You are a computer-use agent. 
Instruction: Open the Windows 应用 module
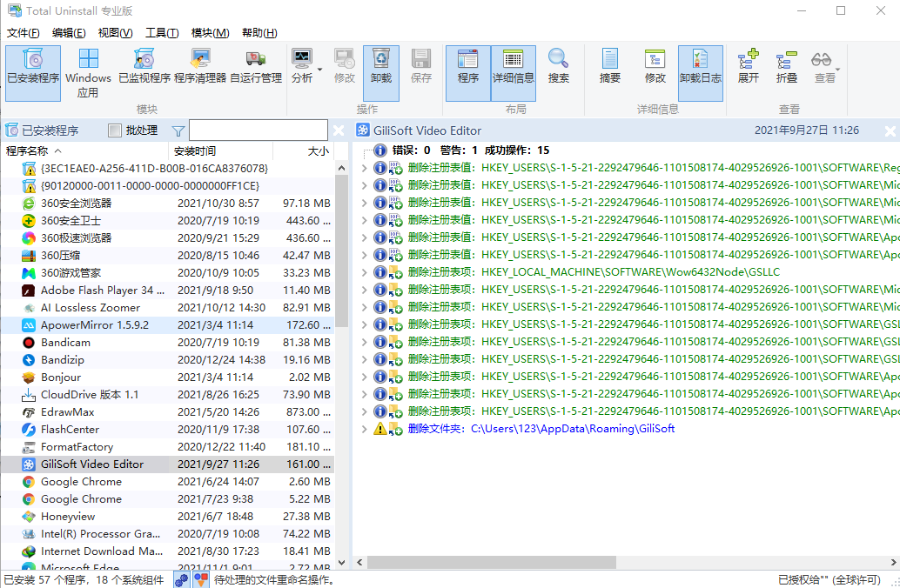coord(88,73)
